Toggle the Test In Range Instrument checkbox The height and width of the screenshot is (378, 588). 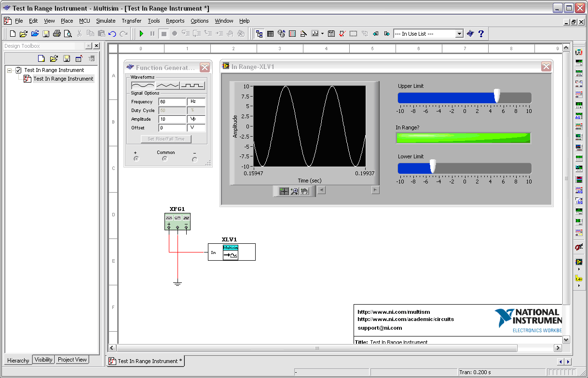(x=18, y=70)
